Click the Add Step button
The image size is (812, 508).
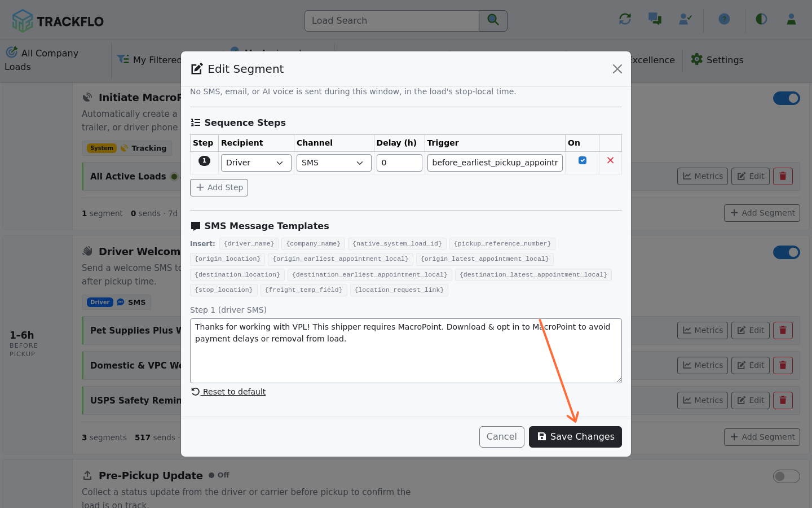click(x=219, y=187)
